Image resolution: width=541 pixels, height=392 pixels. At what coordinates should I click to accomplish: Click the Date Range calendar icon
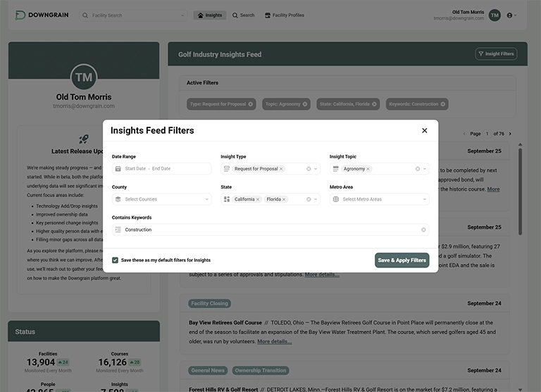[118, 169]
